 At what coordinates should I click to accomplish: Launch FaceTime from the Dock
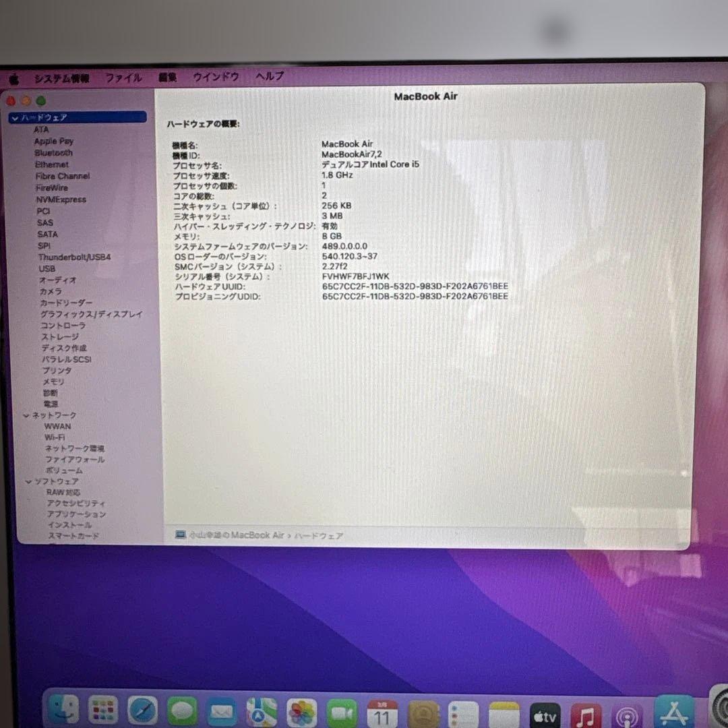click(342, 712)
